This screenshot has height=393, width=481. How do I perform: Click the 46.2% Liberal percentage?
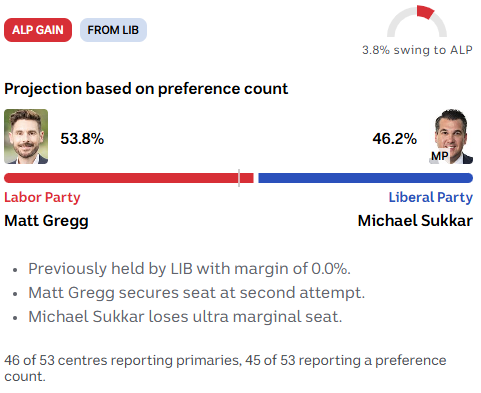(395, 139)
